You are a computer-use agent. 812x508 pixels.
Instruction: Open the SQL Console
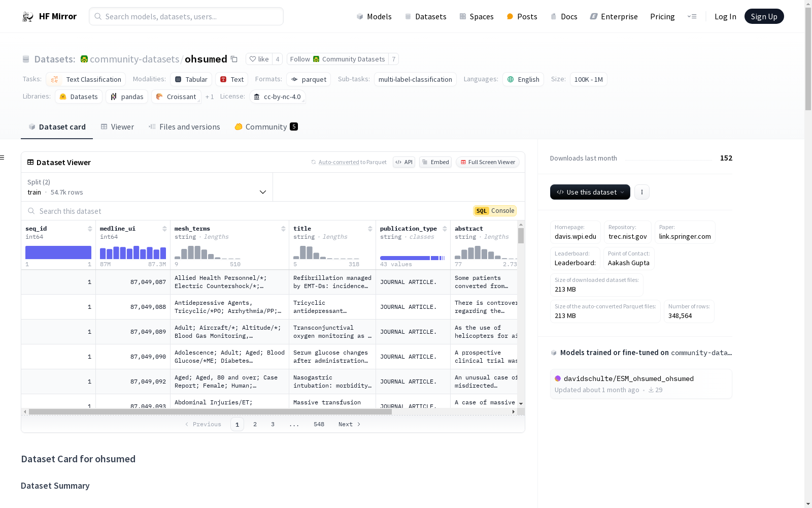click(x=495, y=211)
